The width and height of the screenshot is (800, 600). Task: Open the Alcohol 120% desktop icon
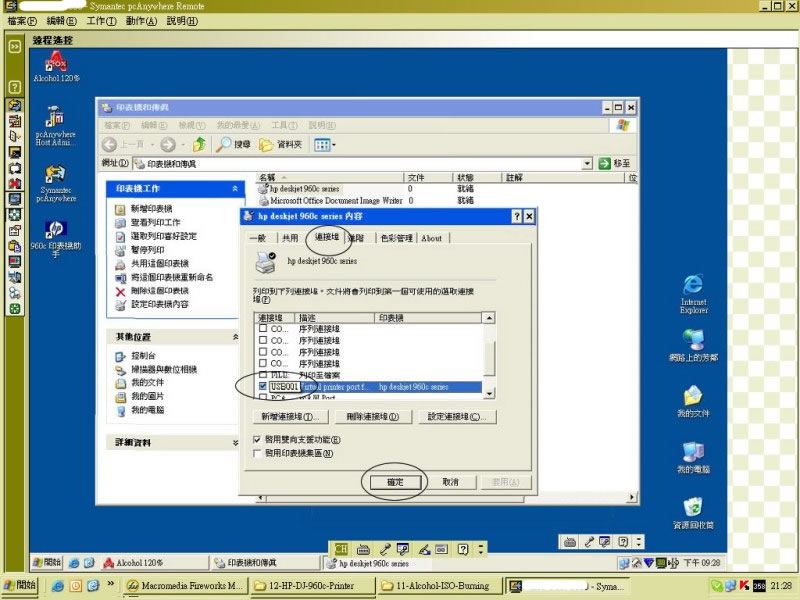click(56, 63)
